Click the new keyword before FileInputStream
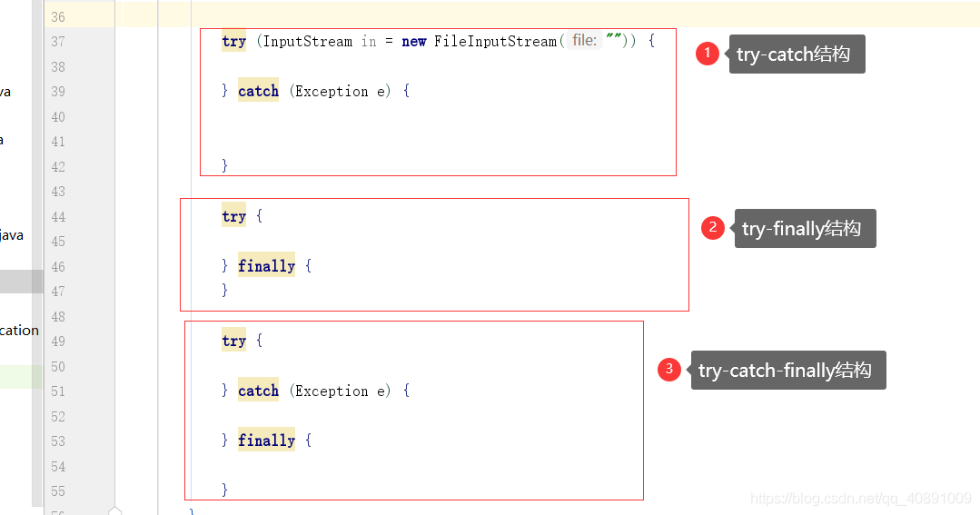This screenshot has height=515, width=980. point(414,42)
